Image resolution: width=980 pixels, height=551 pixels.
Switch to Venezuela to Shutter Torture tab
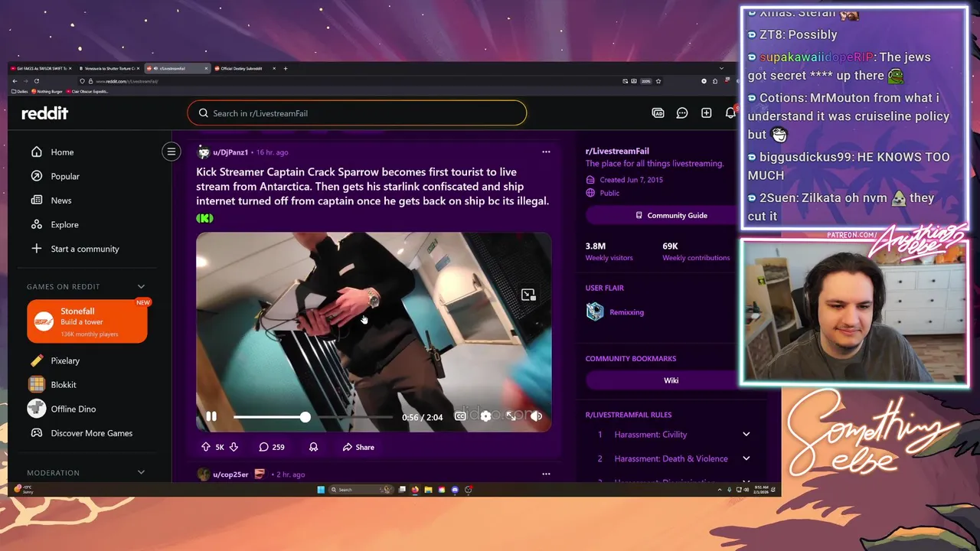coord(109,68)
